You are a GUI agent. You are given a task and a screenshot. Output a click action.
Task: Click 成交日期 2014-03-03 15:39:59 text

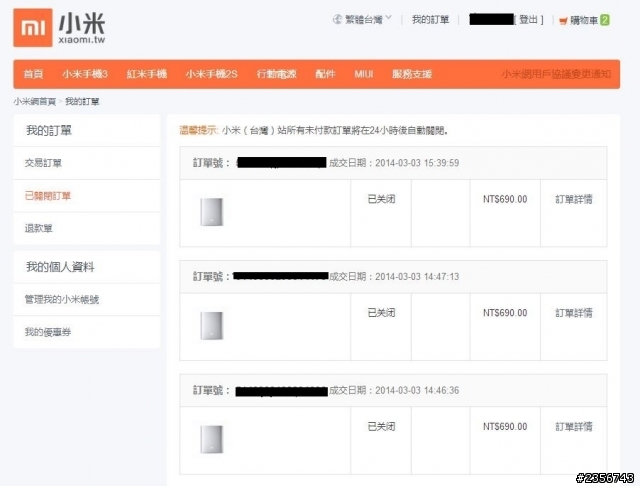394,163
